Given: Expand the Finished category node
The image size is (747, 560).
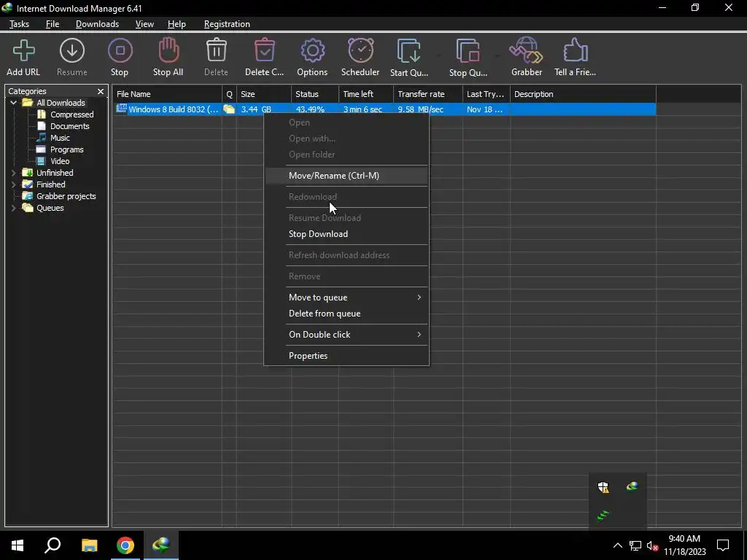Looking at the screenshot, I should click(13, 184).
